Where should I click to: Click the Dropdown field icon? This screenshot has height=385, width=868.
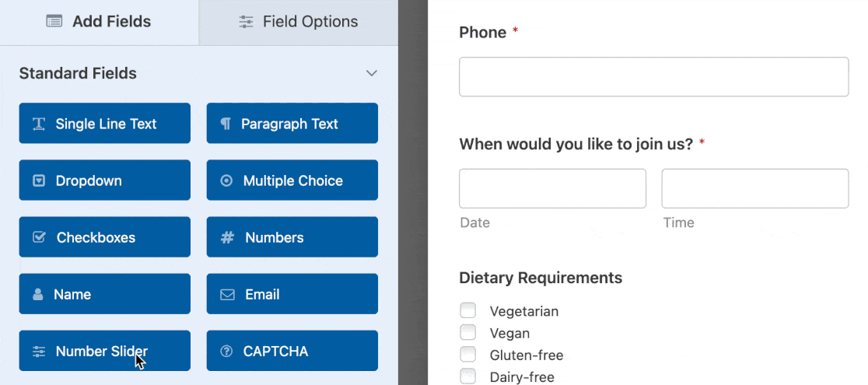tap(39, 180)
